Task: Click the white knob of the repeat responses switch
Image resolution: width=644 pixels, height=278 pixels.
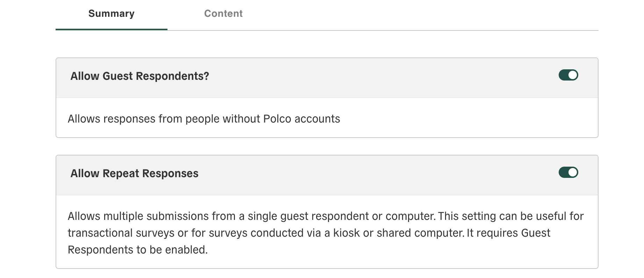Action: click(573, 173)
